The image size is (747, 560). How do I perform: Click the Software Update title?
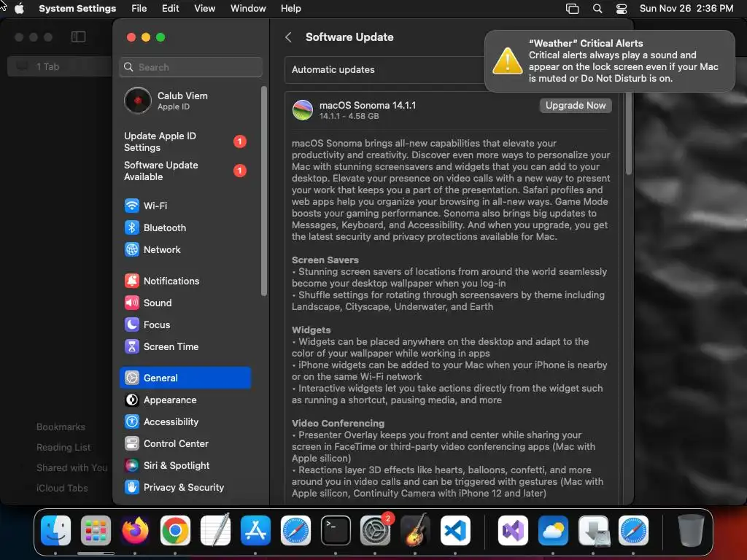(x=349, y=37)
